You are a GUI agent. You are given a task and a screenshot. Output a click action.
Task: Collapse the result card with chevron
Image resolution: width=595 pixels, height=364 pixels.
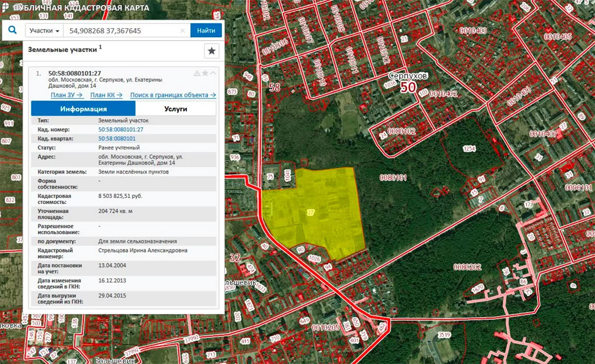pyautogui.click(x=213, y=73)
